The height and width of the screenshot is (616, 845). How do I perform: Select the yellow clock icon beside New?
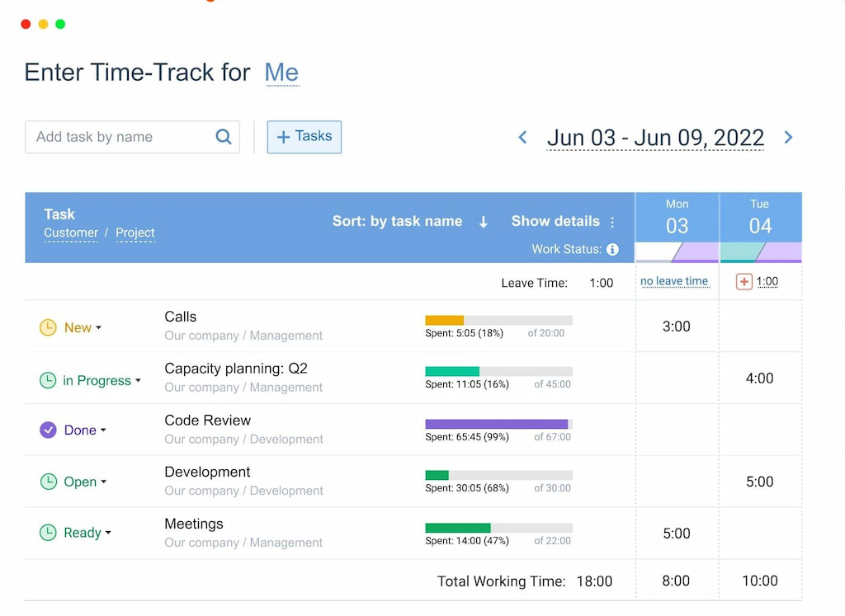49,327
